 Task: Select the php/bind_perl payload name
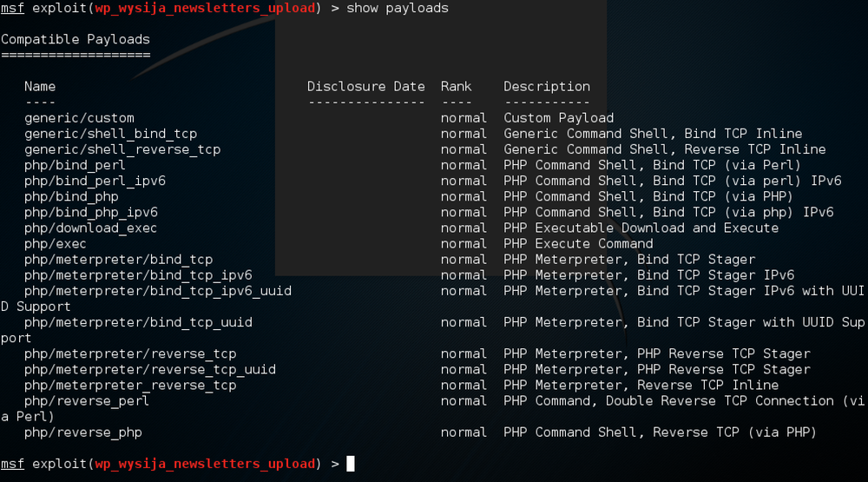(x=75, y=165)
